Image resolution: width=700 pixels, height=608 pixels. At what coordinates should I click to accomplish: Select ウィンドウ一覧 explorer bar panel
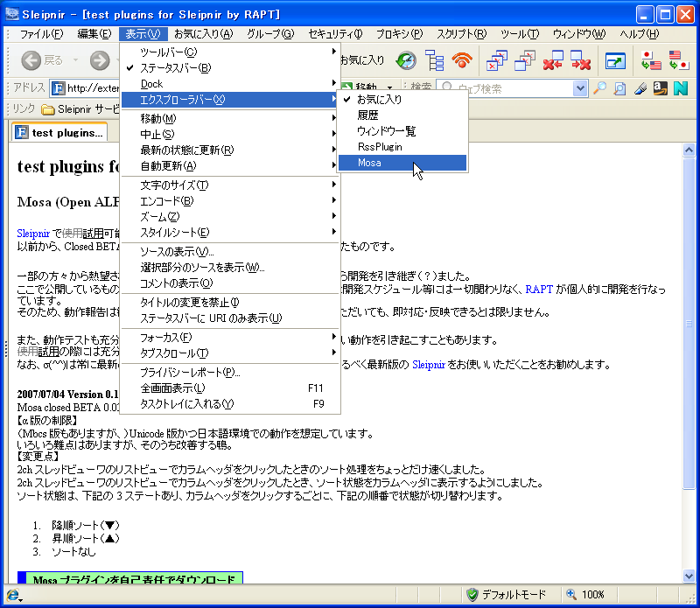(x=402, y=131)
